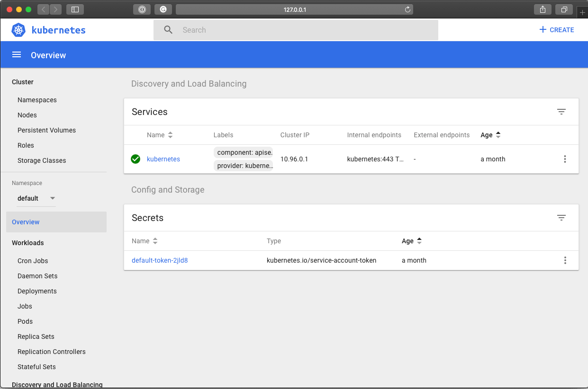The width and height of the screenshot is (588, 389).
Task: Click into the Search field
Action: pos(296,30)
